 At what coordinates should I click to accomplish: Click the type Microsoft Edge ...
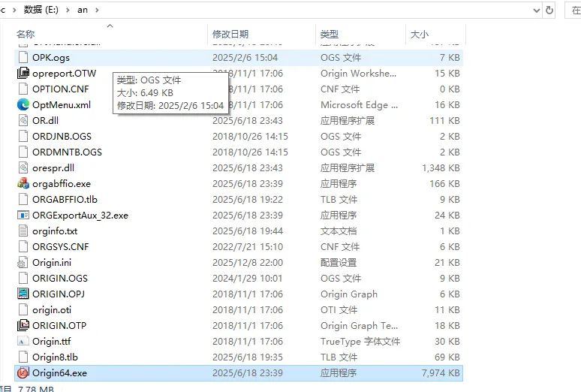coord(359,105)
